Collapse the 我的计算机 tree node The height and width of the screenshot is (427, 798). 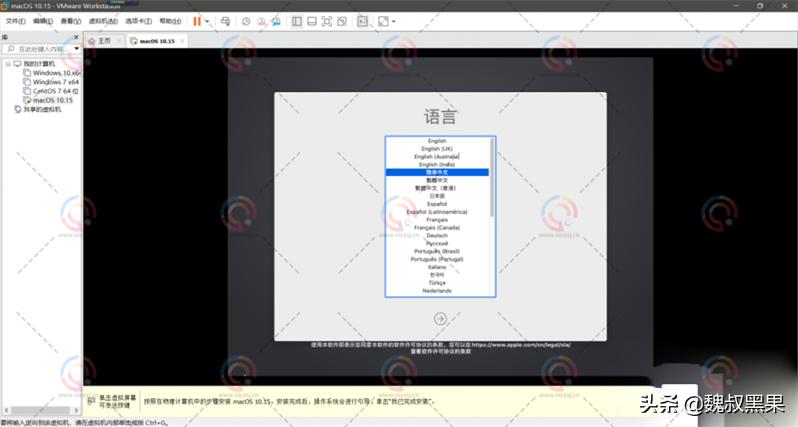click(x=8, y=64)
